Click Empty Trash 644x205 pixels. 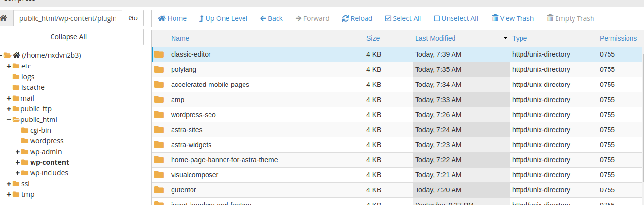570,18
